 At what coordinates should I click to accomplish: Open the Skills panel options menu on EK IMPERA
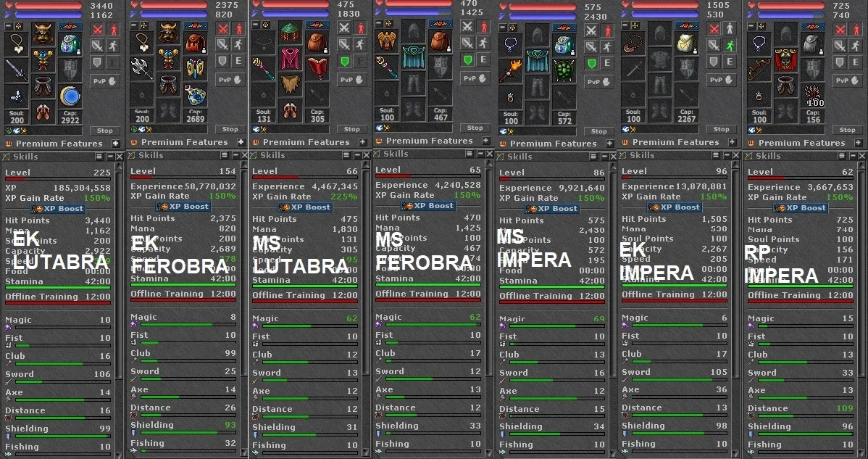click(x=716, y=156)
